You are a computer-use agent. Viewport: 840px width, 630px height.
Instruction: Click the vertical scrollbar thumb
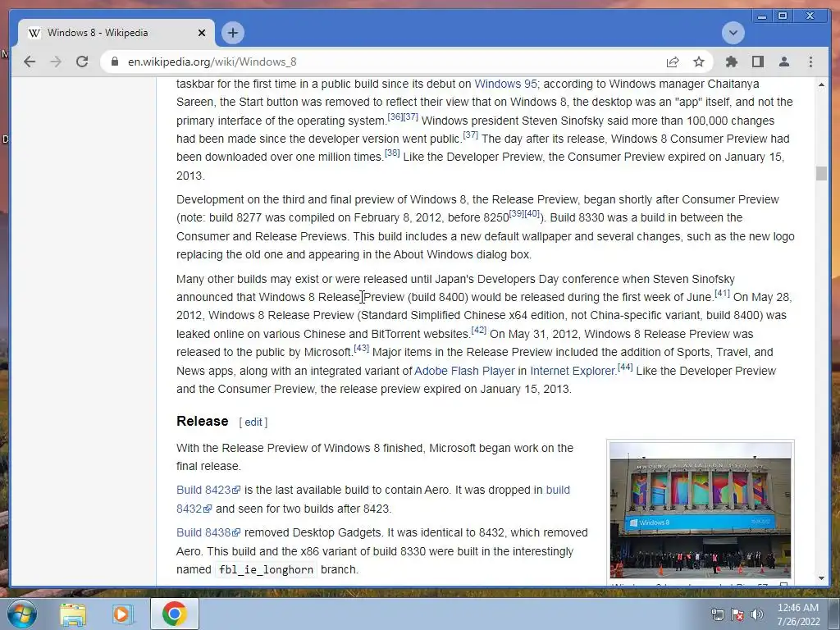pyautogui.click(x=821, y=173)
